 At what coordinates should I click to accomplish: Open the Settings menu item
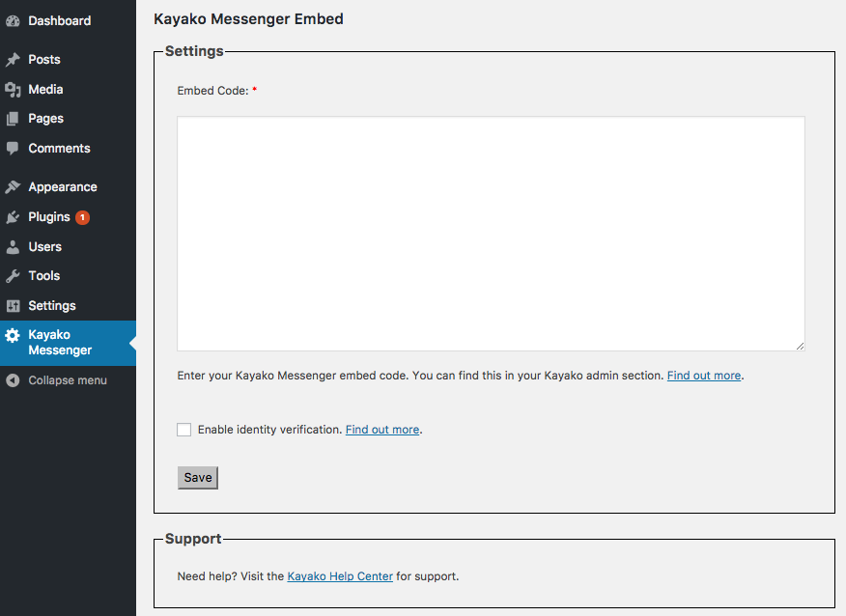click(x=52, y=306)
